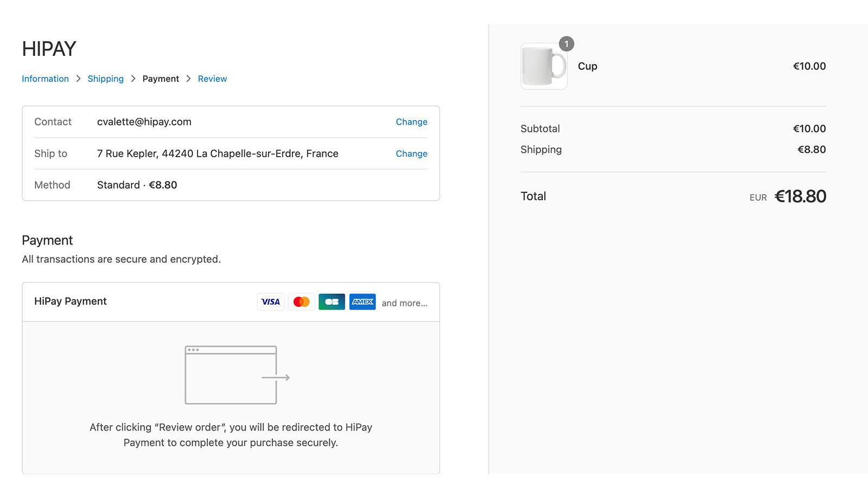The height and width of the screenshot is (488, 868).
Task: Go to the Information breadcrumb step
Action: [x=45, y=79]
